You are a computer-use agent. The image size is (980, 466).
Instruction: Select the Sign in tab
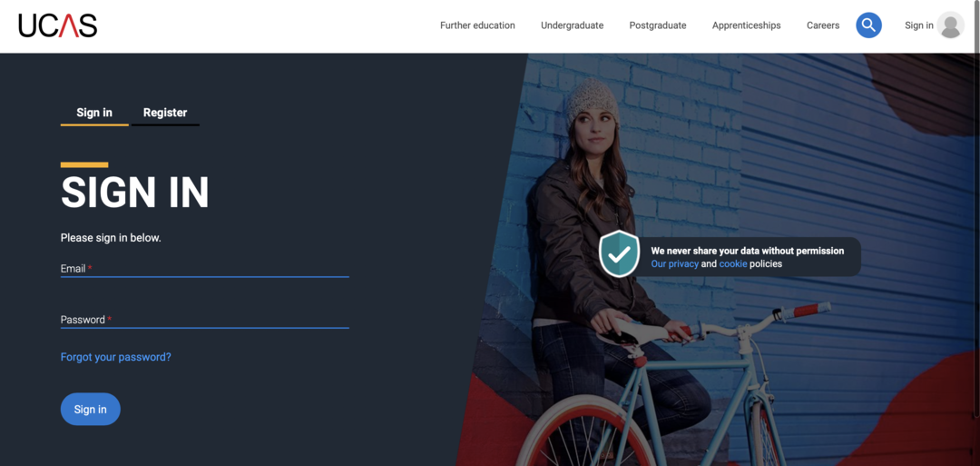(94, 114)
